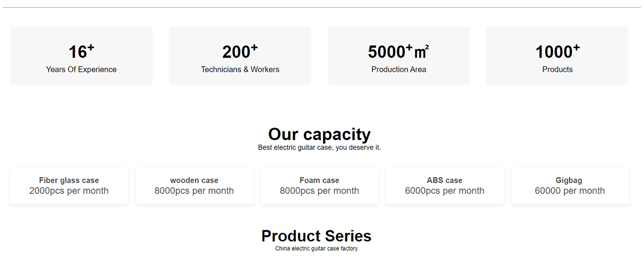Click the '2000pcs per month' text
Screen dimensions: 644x257
click(x=69, y=191)
